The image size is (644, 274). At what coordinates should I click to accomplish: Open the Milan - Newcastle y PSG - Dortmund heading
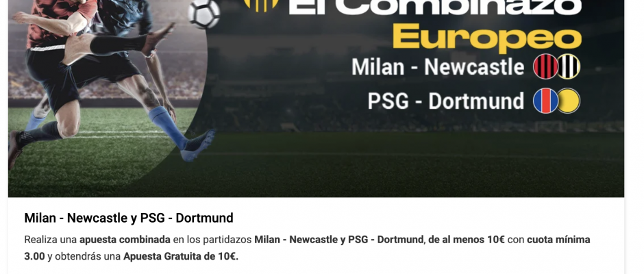click(x=129, y=218)
